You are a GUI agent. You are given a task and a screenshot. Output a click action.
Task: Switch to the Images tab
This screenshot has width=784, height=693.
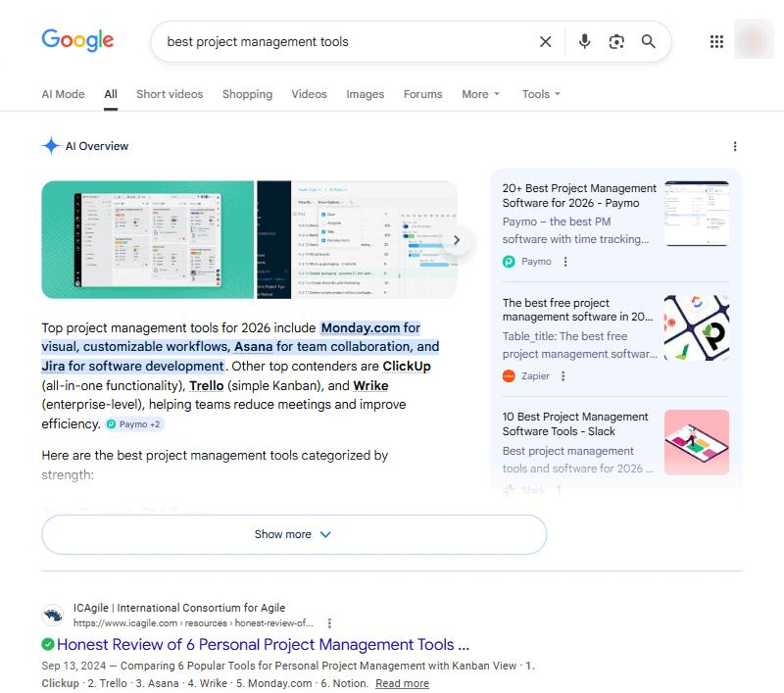click(365, 94)
